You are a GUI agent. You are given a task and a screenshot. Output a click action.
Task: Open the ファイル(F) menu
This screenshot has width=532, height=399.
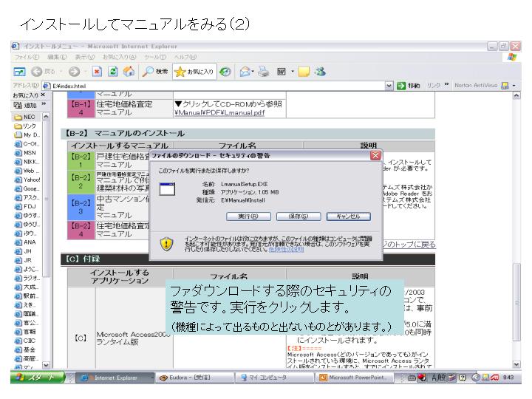tap(27, 57)
